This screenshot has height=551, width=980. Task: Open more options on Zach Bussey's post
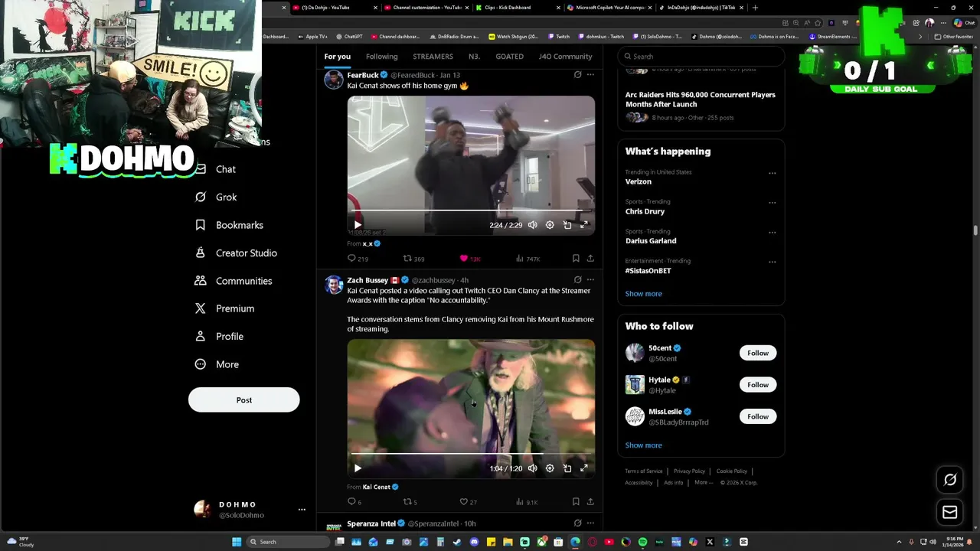590,280
